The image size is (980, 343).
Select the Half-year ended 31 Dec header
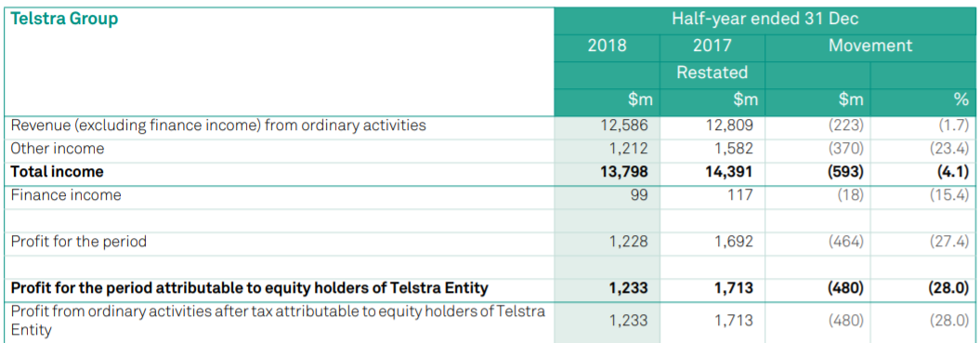tap(764, 19)
